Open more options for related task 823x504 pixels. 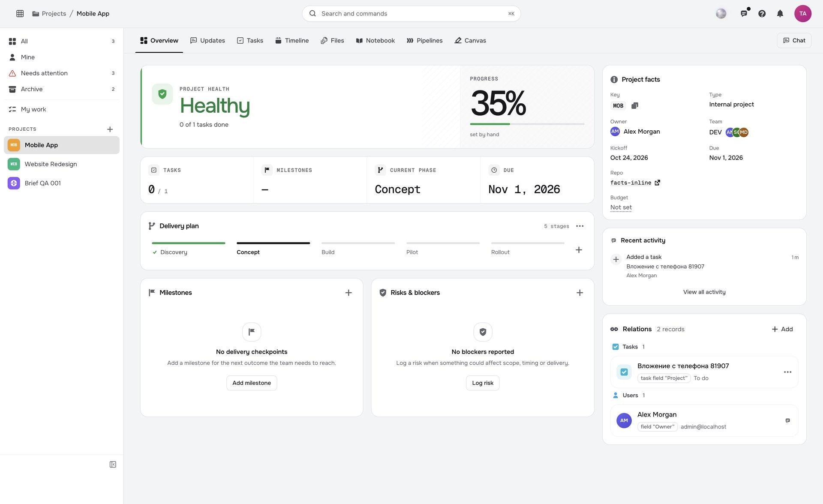coord(787,372)
